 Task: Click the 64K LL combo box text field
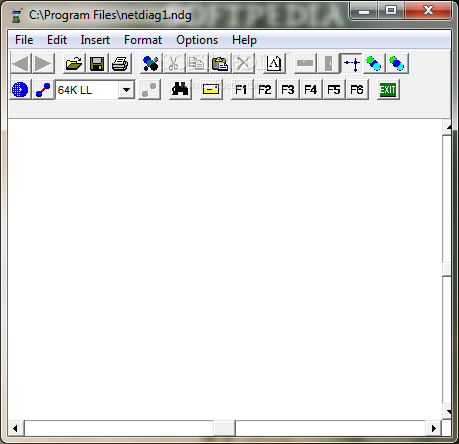(87, 90)
